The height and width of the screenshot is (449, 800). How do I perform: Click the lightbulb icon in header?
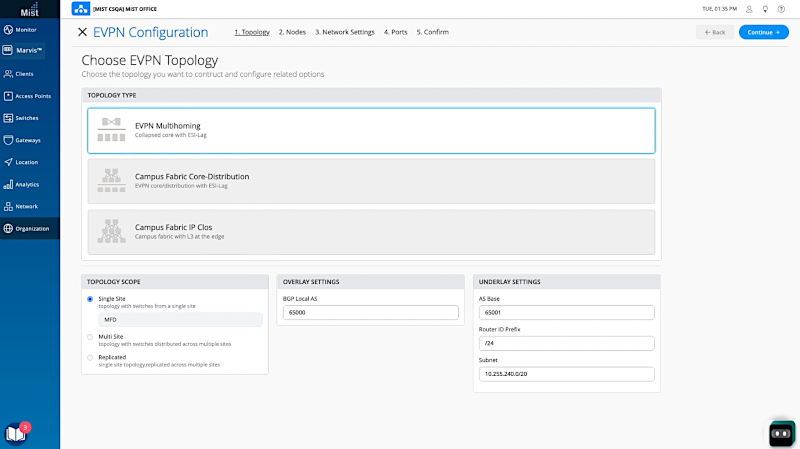pyautogui.click(x=766, y=8)
